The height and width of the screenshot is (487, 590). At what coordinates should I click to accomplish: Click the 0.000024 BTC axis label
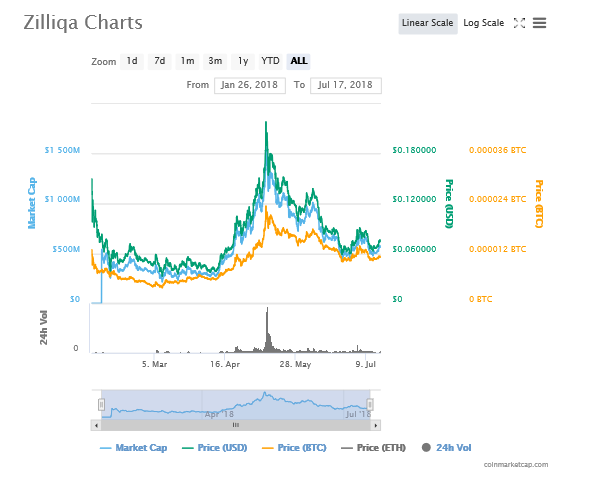tap(497, 199)
